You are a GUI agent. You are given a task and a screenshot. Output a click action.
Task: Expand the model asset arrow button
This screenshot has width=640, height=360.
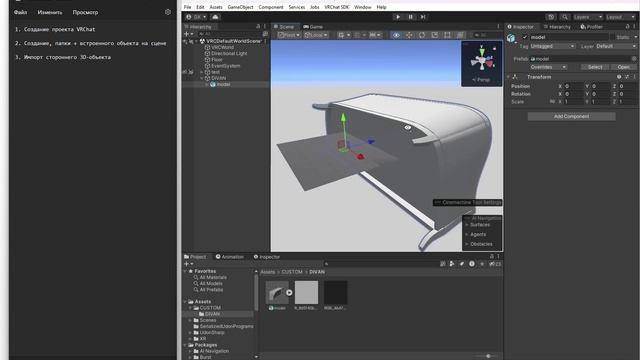289,292
